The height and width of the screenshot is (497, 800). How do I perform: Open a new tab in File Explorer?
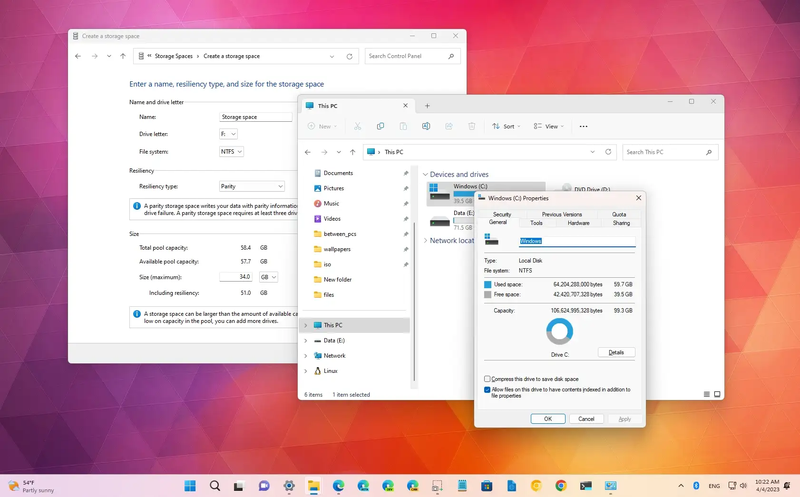click(428, 106)
